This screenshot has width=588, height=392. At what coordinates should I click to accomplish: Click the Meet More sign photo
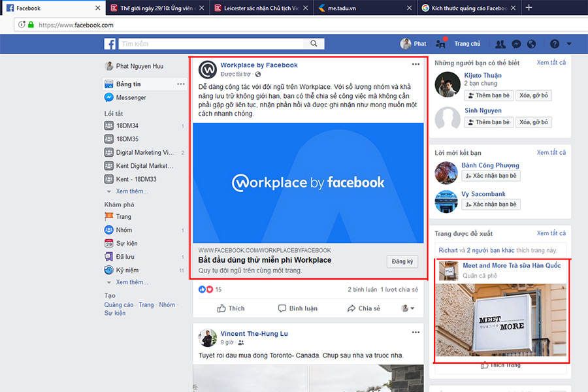(501, 320)
